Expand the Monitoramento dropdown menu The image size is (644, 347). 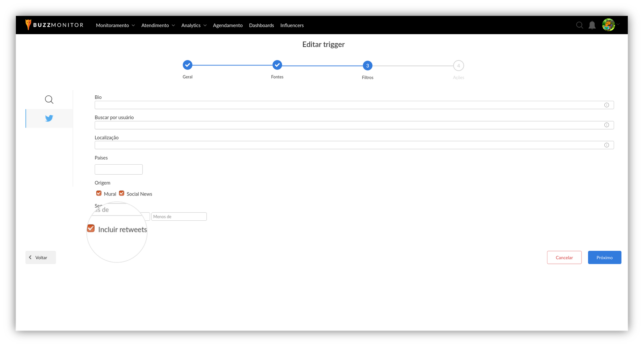coord(115,25)
